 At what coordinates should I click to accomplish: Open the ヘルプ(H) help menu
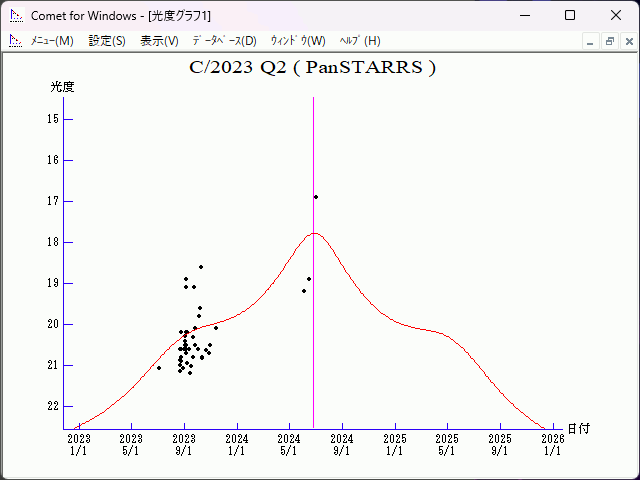[x=360, y=41]
